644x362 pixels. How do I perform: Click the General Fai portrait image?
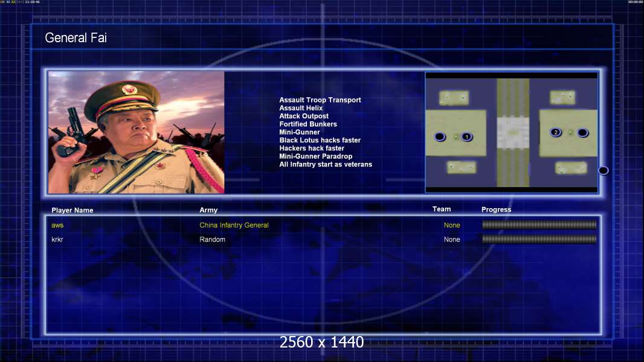(x=137, y=132)
